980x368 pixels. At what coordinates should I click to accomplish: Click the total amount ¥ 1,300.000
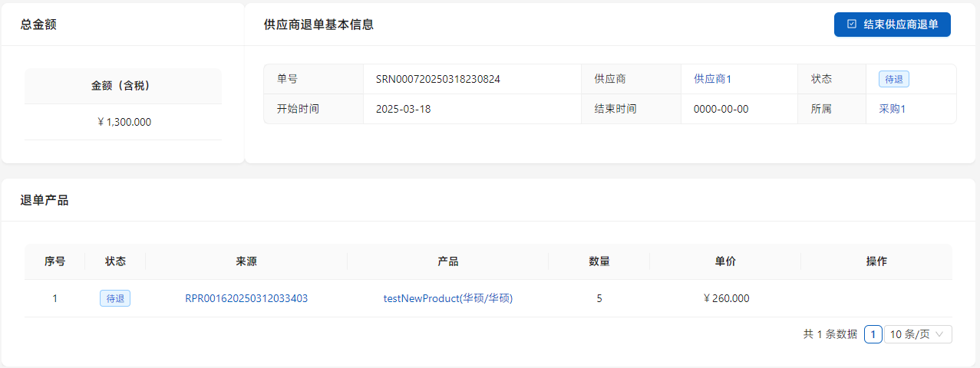[124, 122]
